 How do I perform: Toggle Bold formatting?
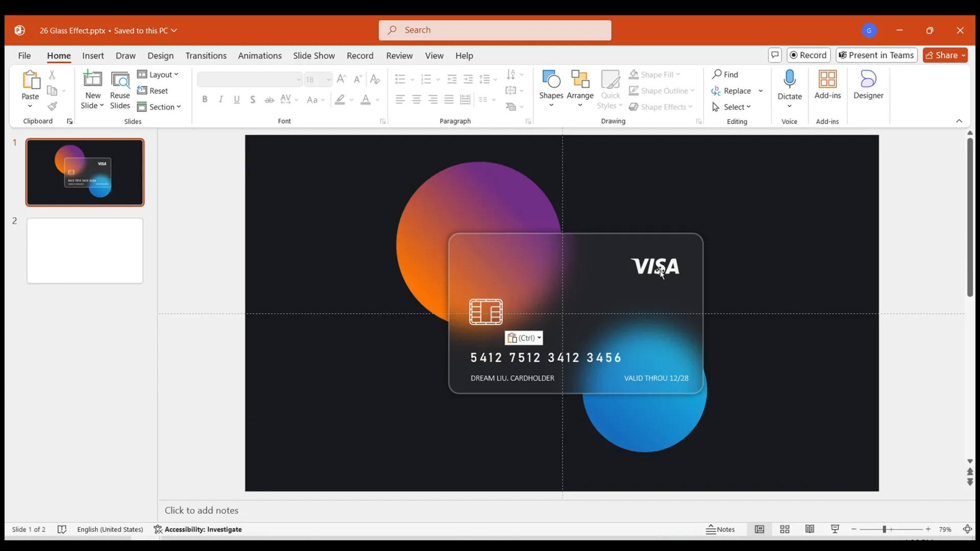(205, 99)
